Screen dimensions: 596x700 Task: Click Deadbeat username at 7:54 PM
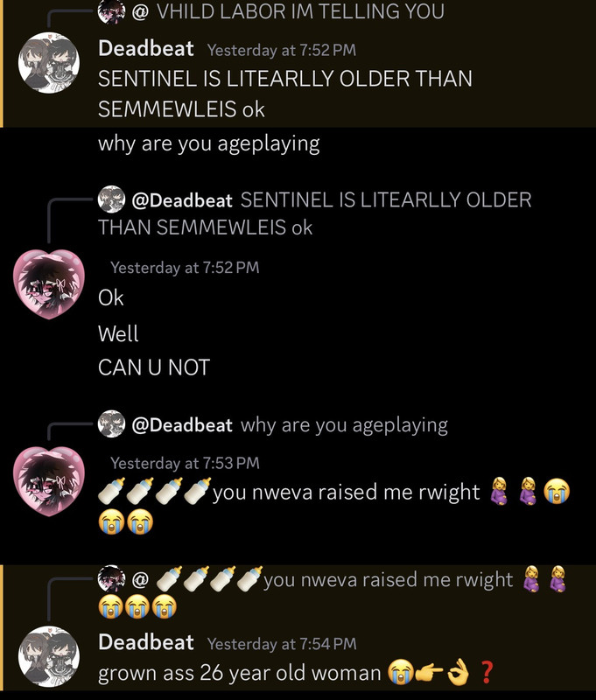click(146, 642)
